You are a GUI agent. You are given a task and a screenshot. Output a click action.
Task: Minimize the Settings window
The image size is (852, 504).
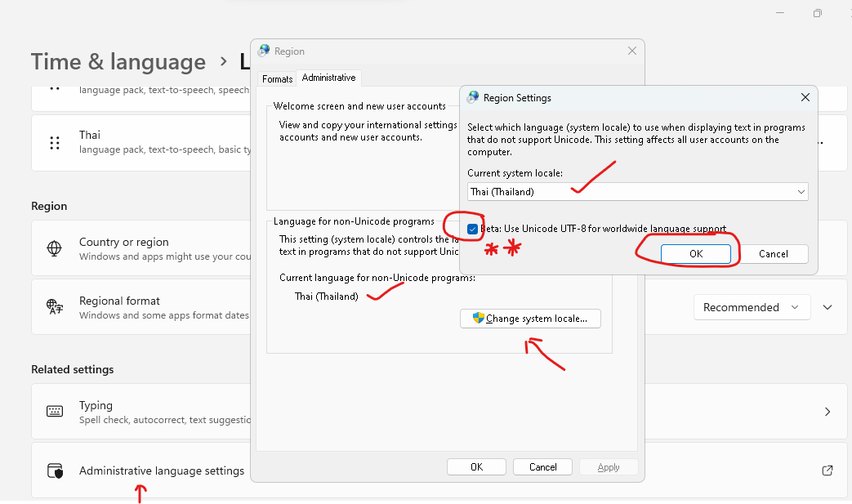point(780,13)
